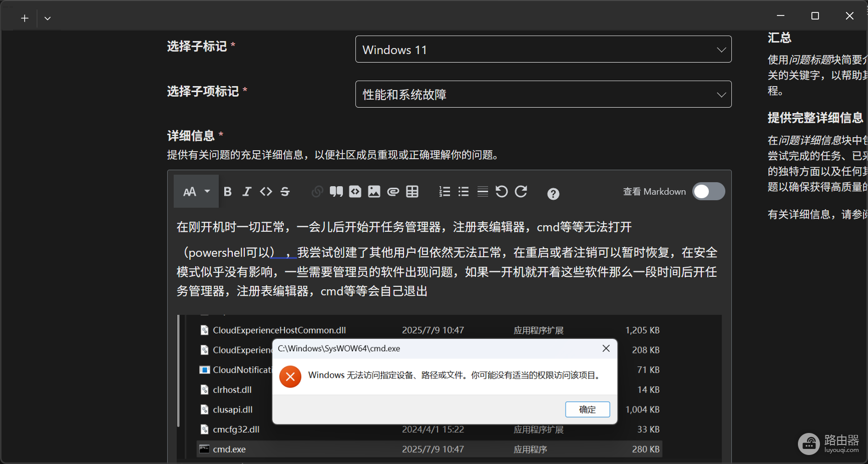The width and height of the screenshot is (868, 464).
Task: Apply strikethrough formatting
Action: point(285,192)
